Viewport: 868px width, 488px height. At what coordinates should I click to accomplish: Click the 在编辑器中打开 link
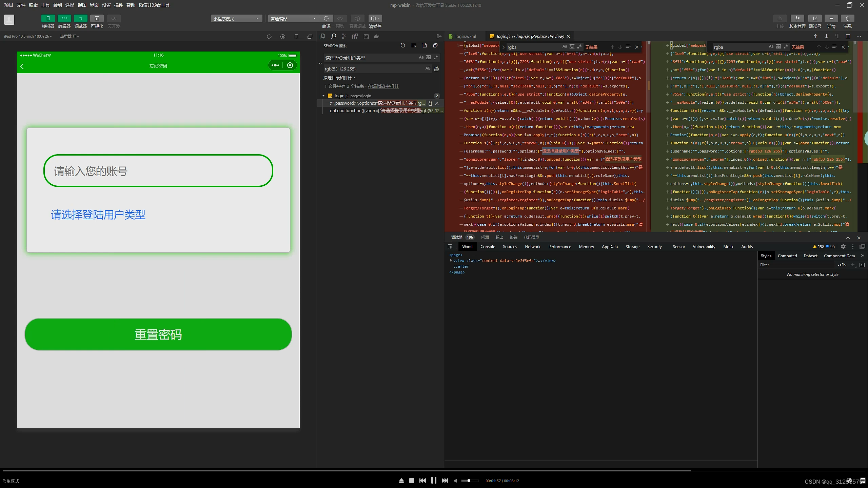[x=383, y=86]
